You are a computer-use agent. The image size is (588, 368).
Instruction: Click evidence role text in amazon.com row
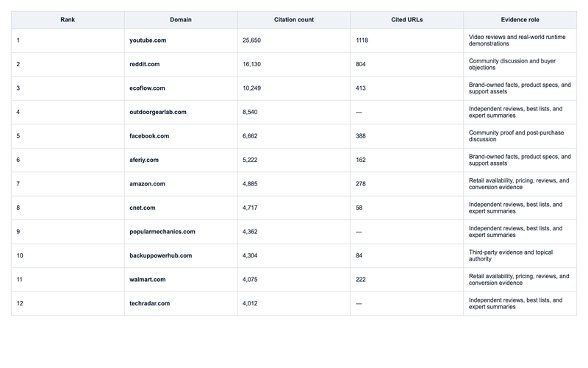(x=519, y=184)
